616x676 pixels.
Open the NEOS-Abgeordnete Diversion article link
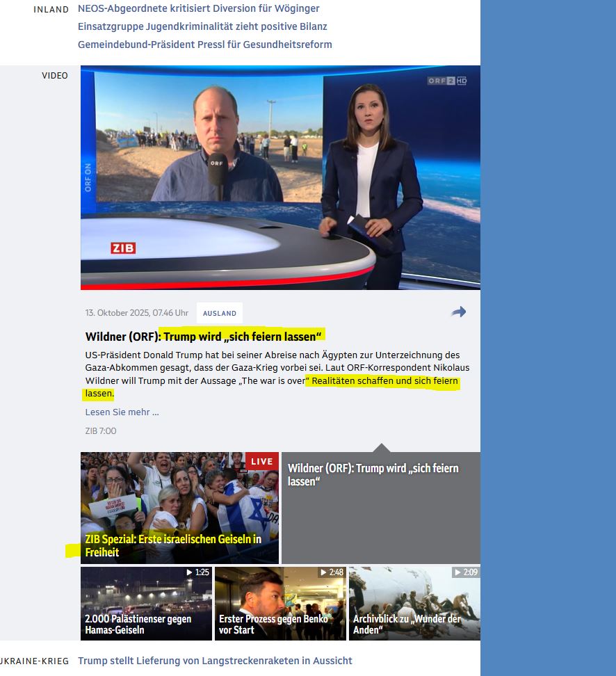(199, 9)
